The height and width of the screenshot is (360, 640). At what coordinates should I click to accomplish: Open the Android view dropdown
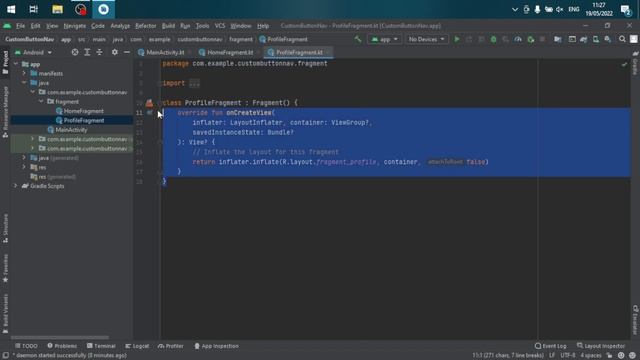tap(33, 52)
